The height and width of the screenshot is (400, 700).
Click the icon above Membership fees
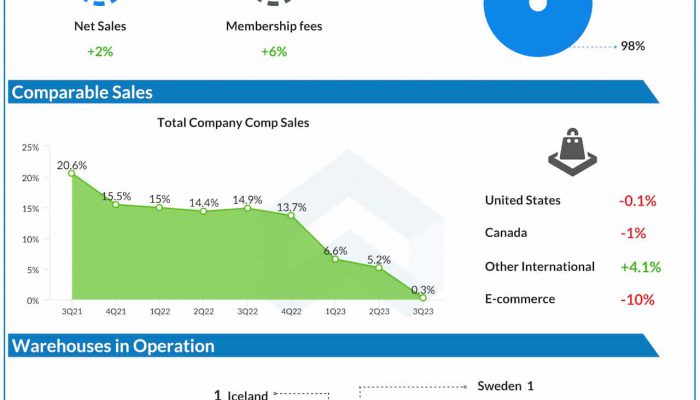pos(274,4)
